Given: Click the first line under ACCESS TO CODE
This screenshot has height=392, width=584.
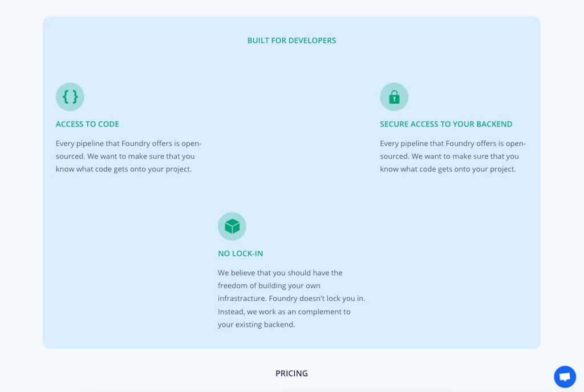Looking at the screenshot, I should [x=128, y=144].
